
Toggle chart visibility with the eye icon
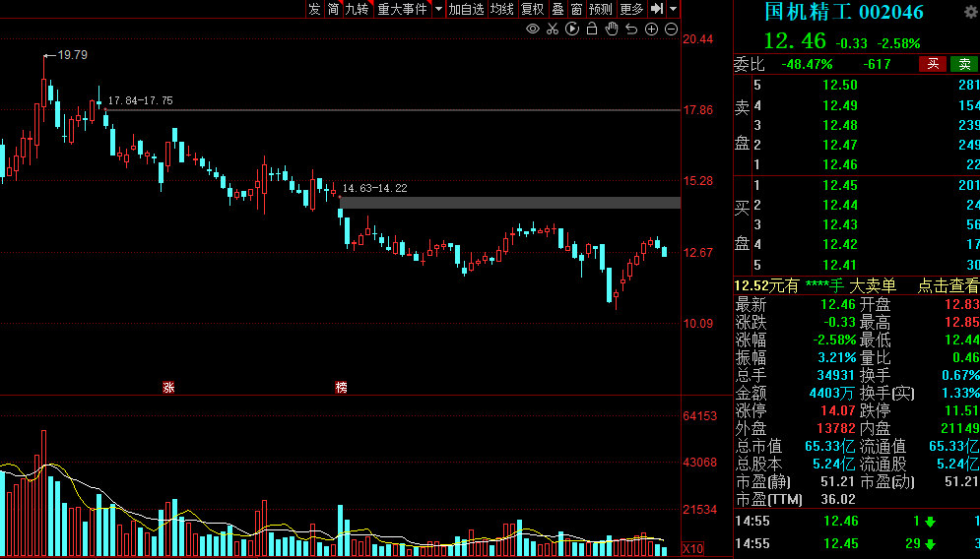(x=533, y=30)
